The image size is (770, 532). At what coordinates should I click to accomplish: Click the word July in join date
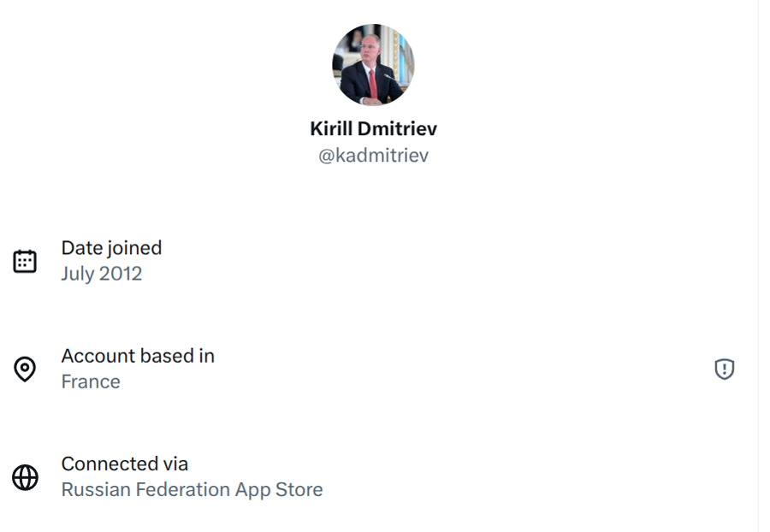click(77, 274)
